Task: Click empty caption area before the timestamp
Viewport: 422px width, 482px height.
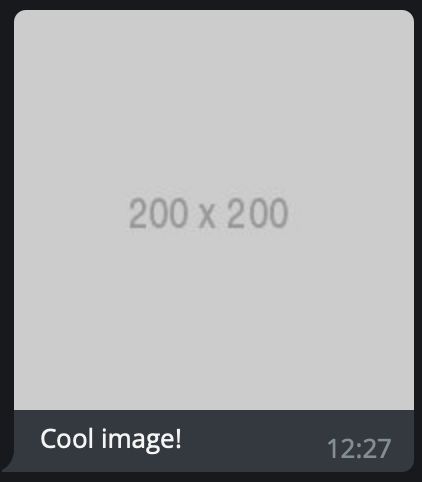Action: tap(253, 442)
